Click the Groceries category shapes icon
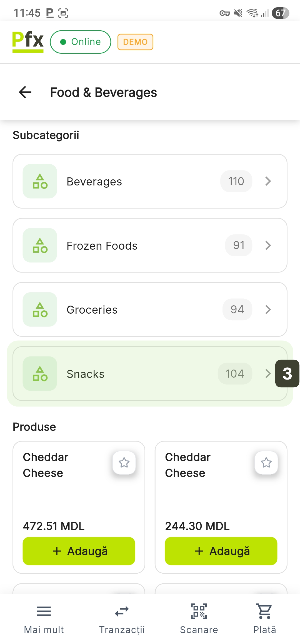This screenshot has height=644, width=300. click(x=40, y=309)
